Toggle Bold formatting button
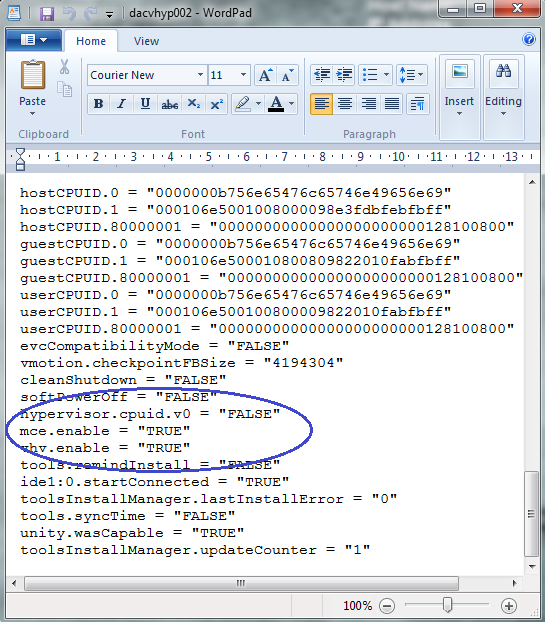This screenshot has height=622, width=545. click(x=98, y=104)
